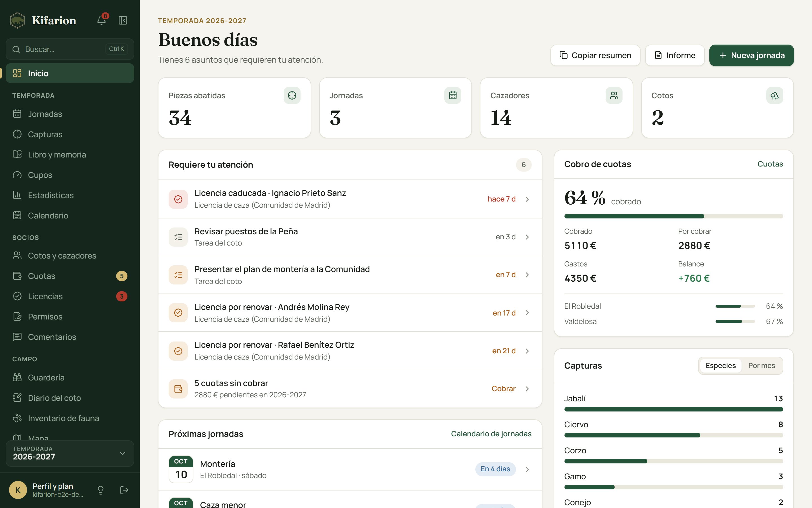This screenshot has height=508, width=812.
Task: Click the Informe button
Action: [x=675, y=55]
